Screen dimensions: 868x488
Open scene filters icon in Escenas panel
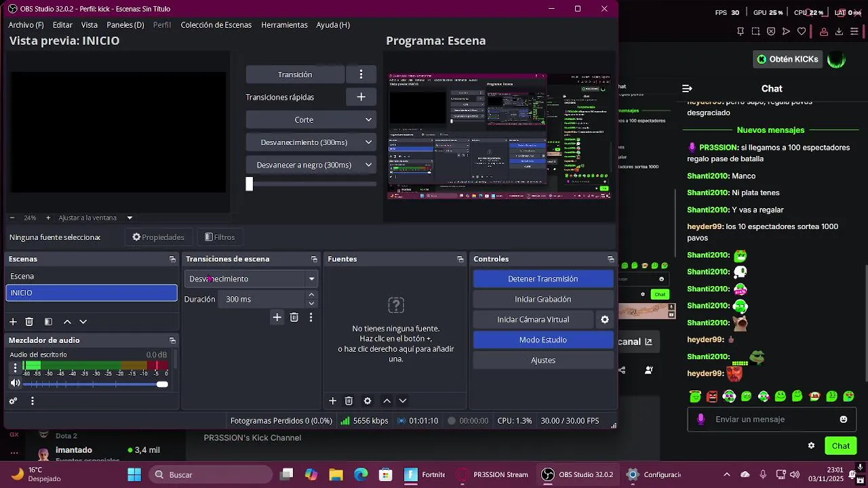(x=48, y=322)
